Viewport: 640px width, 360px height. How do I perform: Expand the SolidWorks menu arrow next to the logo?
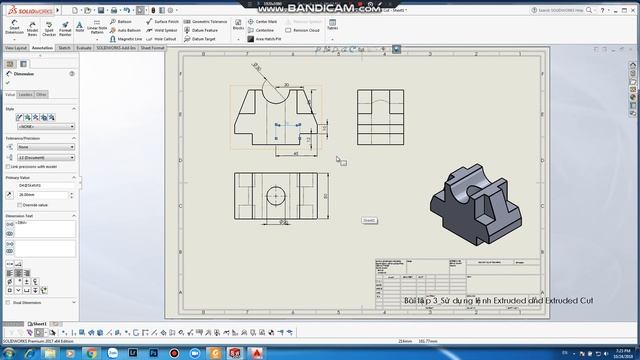pyautogui.click(x=58, y=10)
